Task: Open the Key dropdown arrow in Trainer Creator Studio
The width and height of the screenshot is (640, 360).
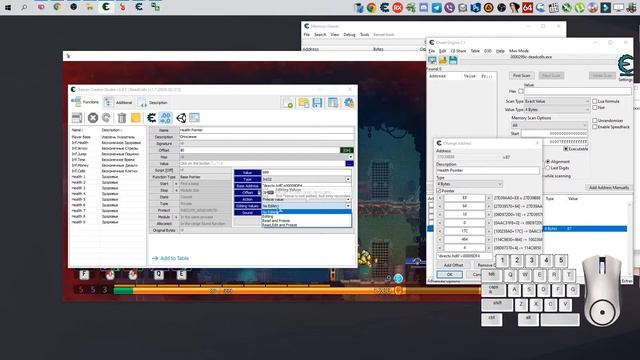Action: click(350, 157)
